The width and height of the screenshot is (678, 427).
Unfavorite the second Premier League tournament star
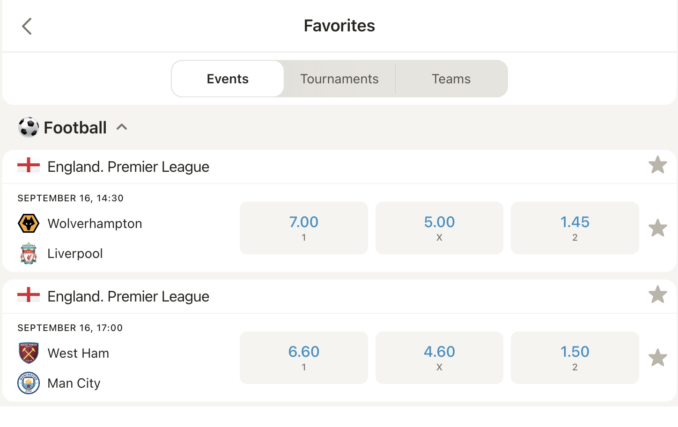[x=657, y=295]
